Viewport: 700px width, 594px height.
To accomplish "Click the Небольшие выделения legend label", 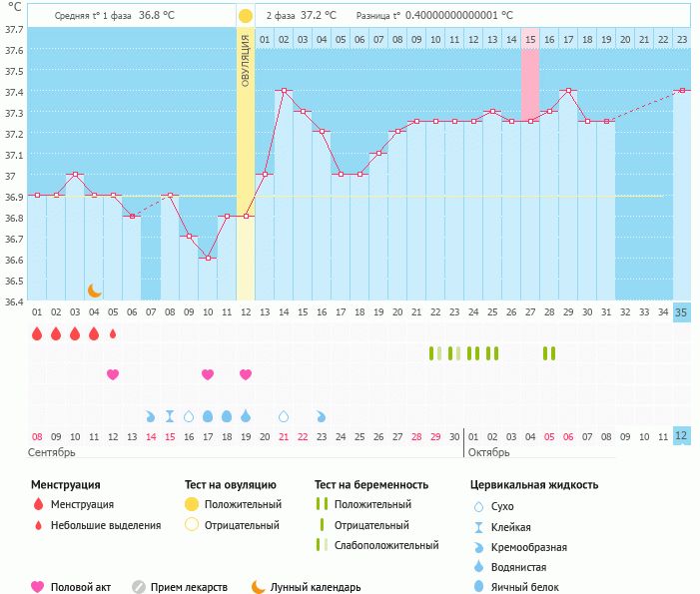I will [107, 525].
